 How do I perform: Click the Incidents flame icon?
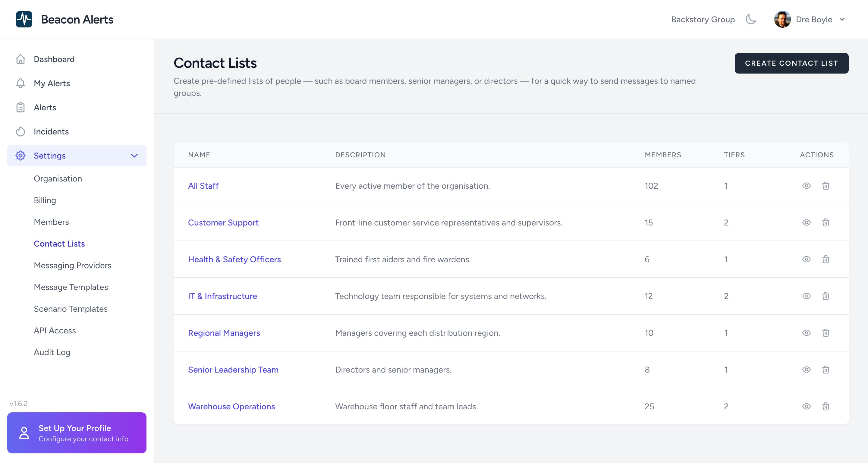[x=20, y=131]
